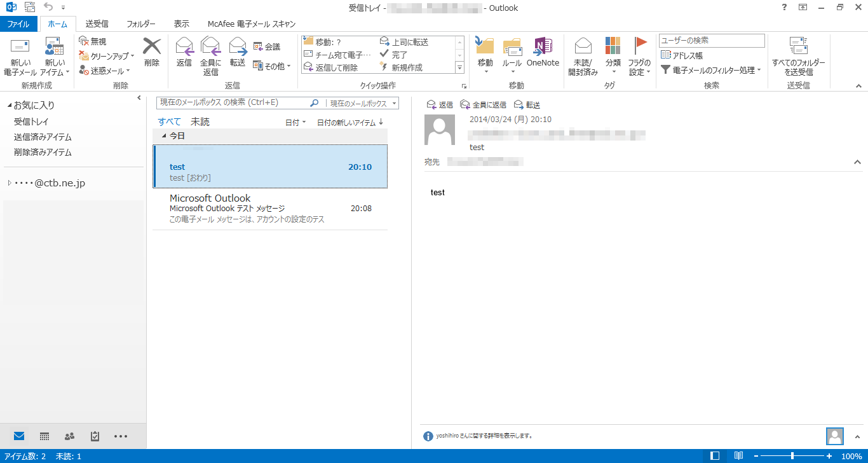Screen dimensions: 868x463
Task: Toggle sort order 日付の新しいアイテム
Action: (x=350, y=123)
